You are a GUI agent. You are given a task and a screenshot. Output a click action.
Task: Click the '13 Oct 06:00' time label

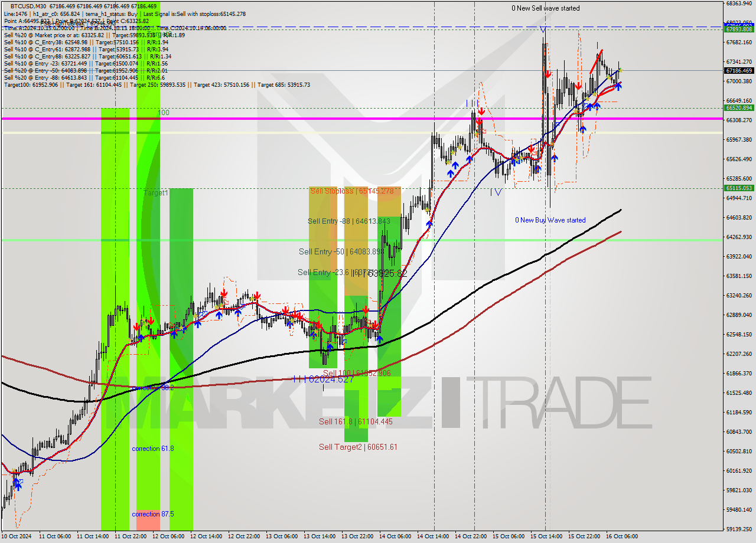click(281, 537)
